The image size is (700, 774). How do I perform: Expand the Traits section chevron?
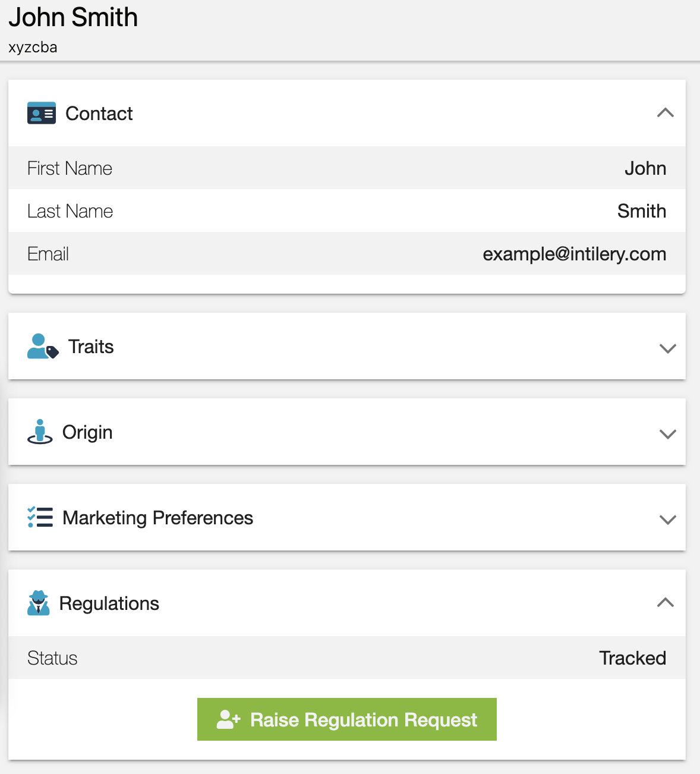[668, 348]
